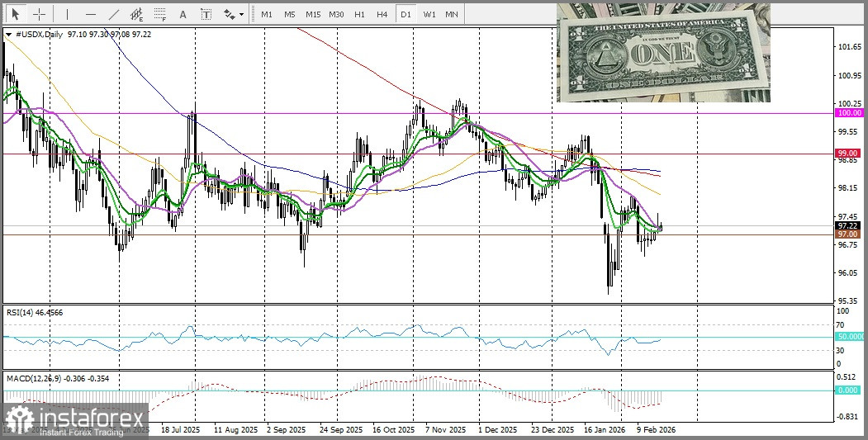
Task: Activate the crosshair tool
Action: coord(39,14)
